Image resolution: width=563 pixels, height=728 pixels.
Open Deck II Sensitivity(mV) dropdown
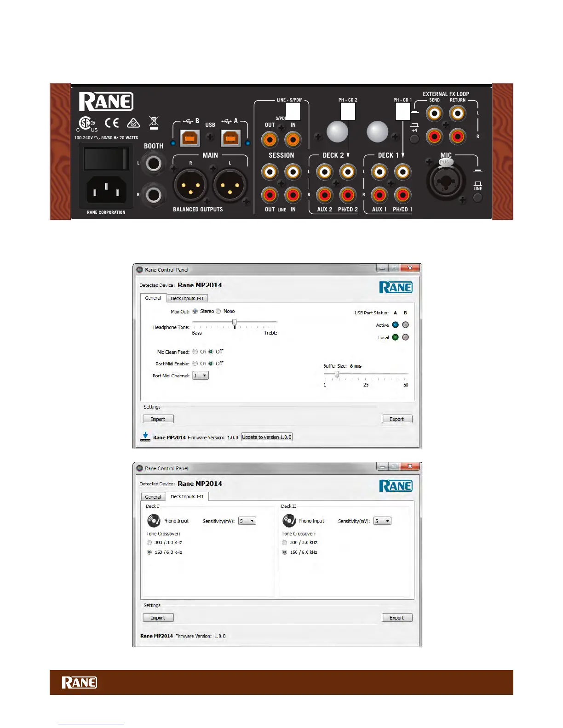click(382, 521)
